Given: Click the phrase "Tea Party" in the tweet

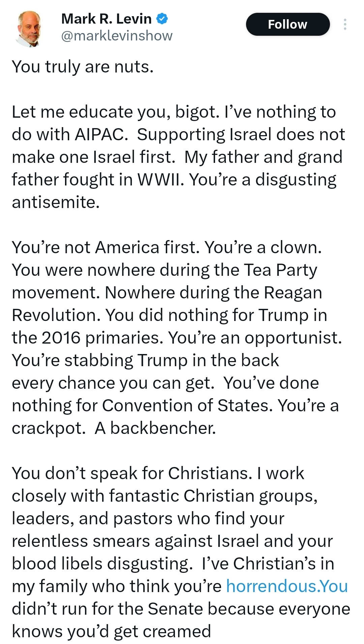Looking at the screenshot, I should [x=280, y=270].
